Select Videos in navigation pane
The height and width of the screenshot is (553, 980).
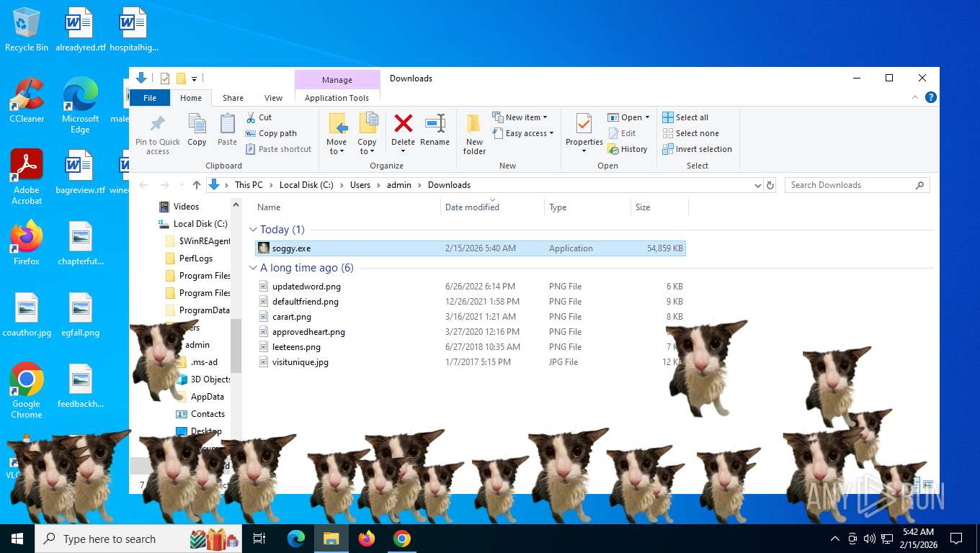click(186, 207)
